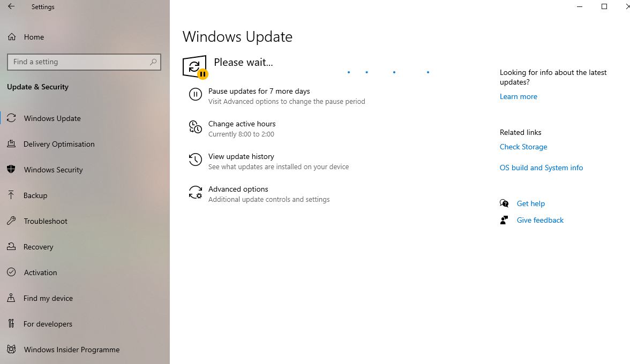This screenshot has width=630, height=364.
Task: Open Windows Insider Programme settings
Action: tap(72, 350)
